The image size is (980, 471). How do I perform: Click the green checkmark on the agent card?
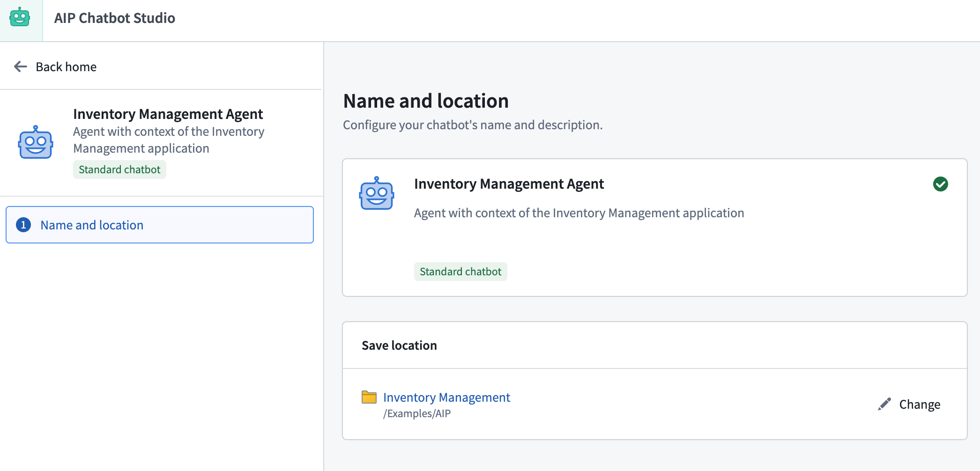tap(941, 184)
